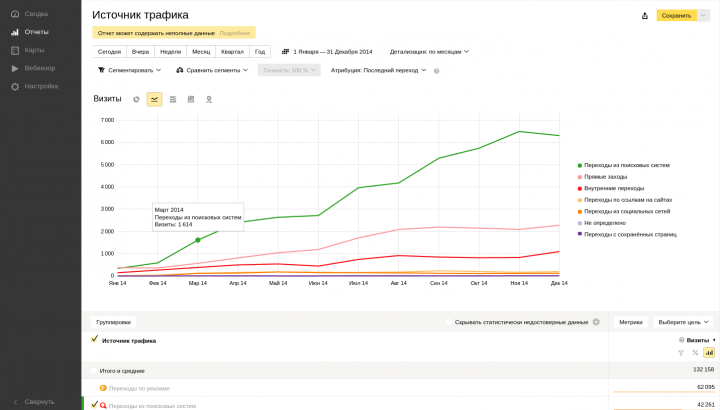Open the gear settings near unreliable data option
This screenshot has height=410, width=720.
tap(596, 322)
